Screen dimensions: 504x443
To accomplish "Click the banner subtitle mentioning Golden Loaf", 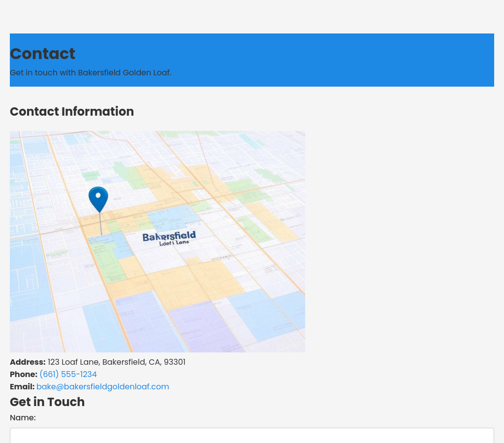I will (x=91, y=73).
